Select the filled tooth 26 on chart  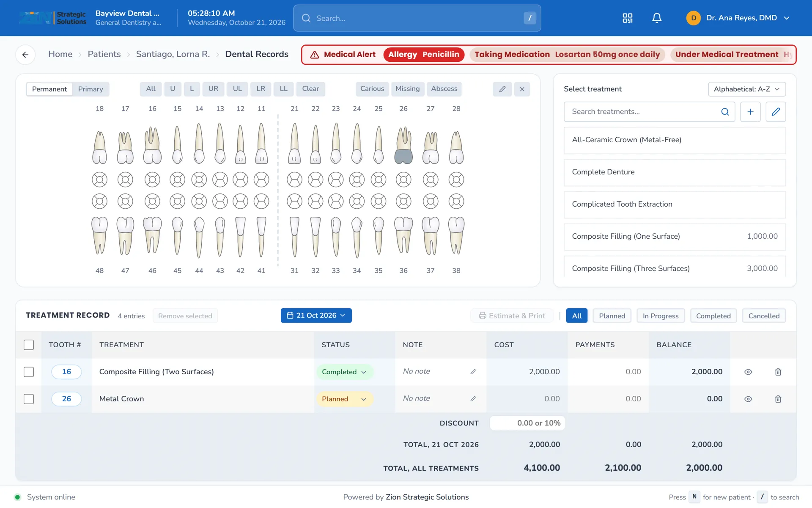pos(403,145)
